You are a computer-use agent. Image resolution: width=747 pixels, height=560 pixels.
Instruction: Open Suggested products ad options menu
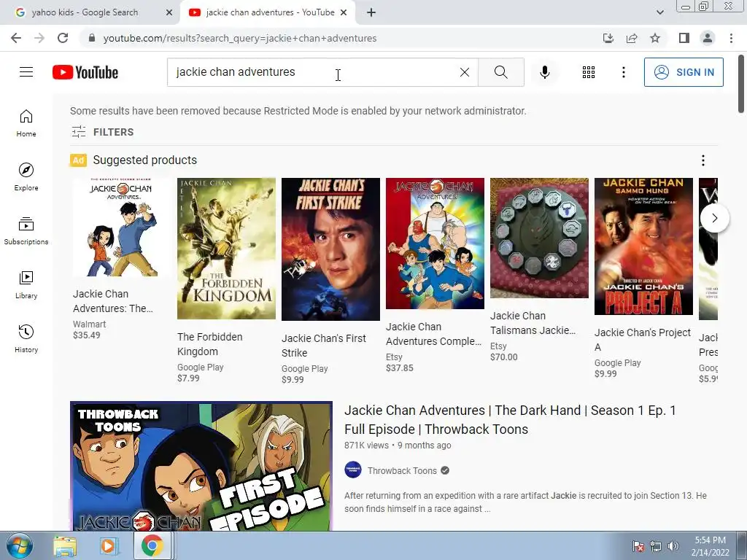(703, 160)
